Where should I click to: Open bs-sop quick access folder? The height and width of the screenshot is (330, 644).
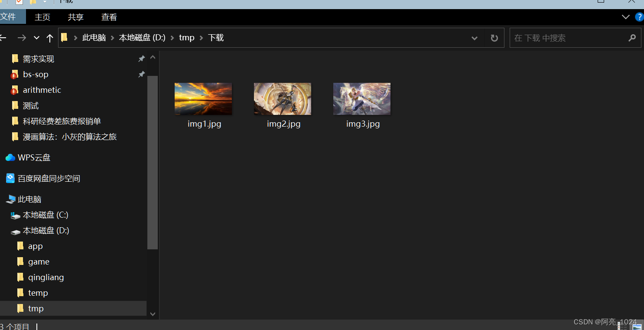coord(36,74)
